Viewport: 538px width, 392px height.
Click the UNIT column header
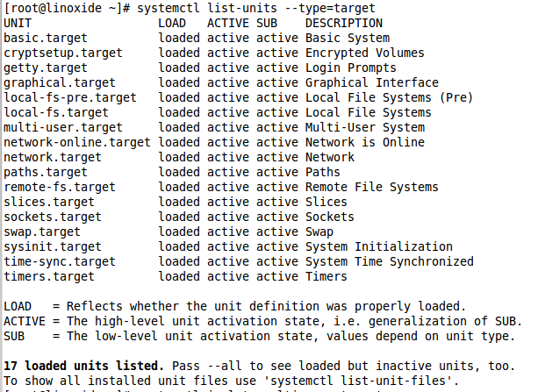[18, 23]
